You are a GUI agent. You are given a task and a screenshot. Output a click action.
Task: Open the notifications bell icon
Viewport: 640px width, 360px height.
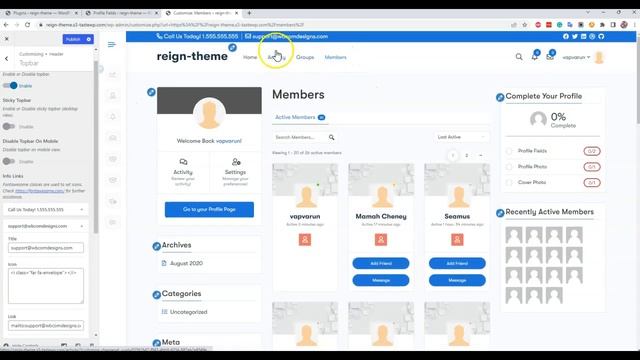coord(534,57)
